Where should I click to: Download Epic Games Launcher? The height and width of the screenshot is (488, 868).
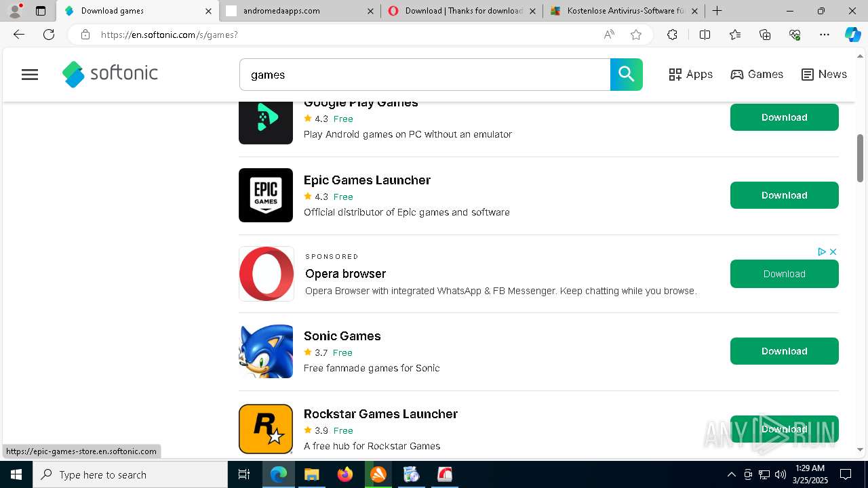coord(784,195)
